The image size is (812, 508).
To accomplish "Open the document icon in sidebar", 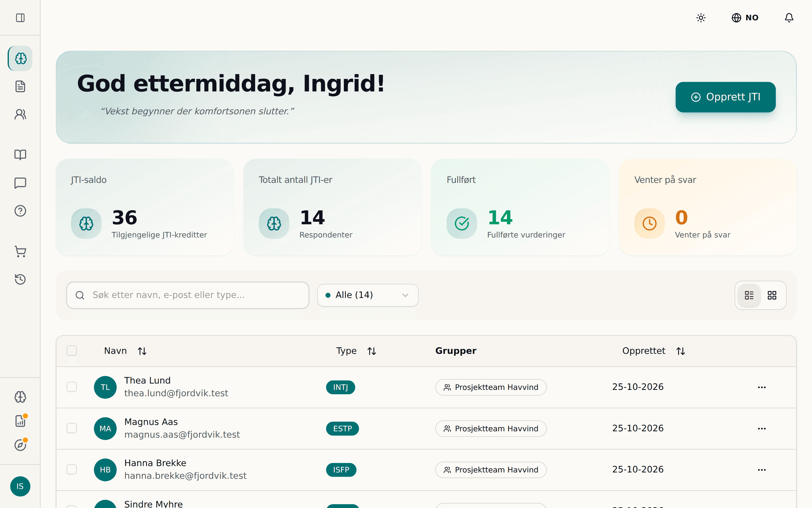I will click(x=20, y=86).
